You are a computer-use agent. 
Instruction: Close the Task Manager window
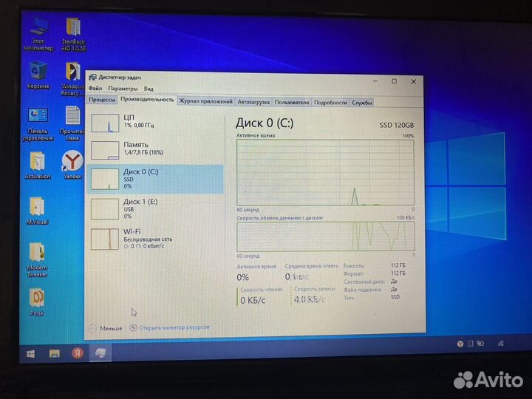[x=414, y=81]
